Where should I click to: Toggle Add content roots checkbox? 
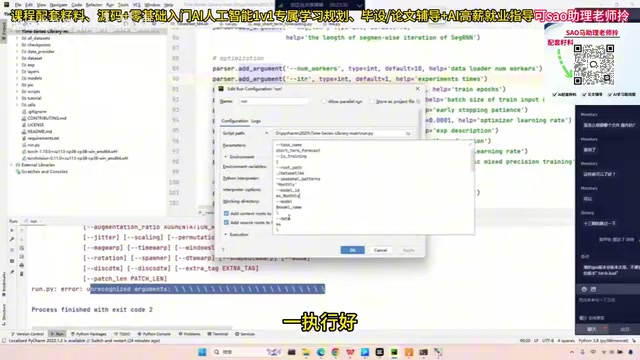click(226, 213)
